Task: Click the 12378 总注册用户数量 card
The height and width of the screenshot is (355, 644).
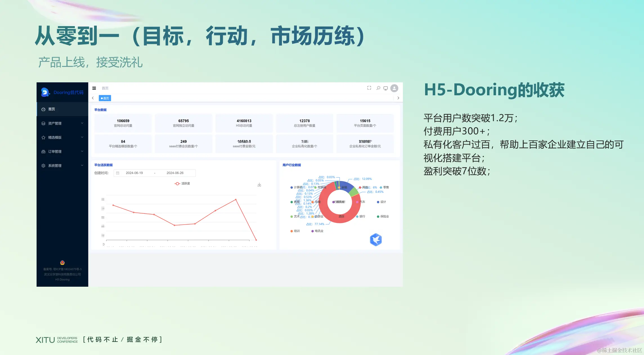Action: click(x=304, y=123)
